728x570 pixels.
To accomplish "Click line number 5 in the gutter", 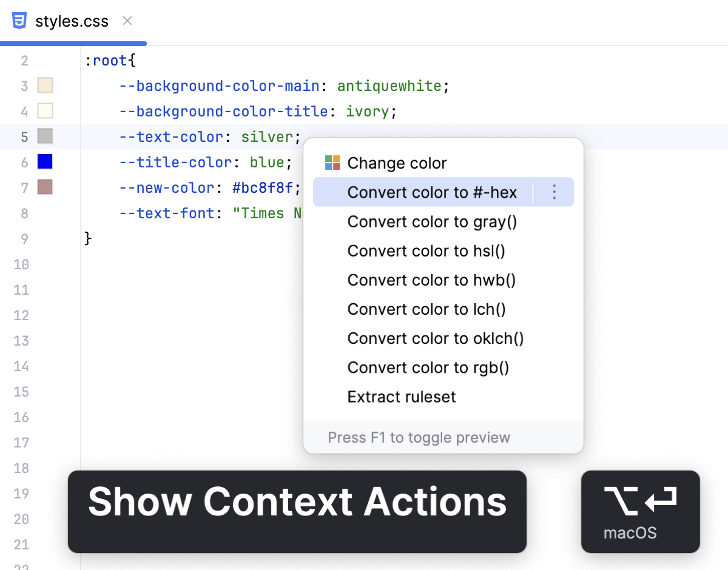I will pos(23,136).
